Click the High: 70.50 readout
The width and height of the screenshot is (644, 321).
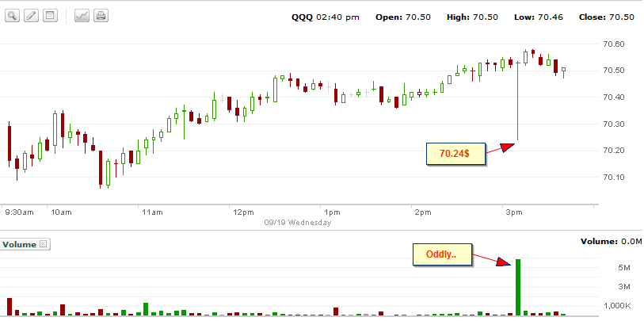pos(472,17)
